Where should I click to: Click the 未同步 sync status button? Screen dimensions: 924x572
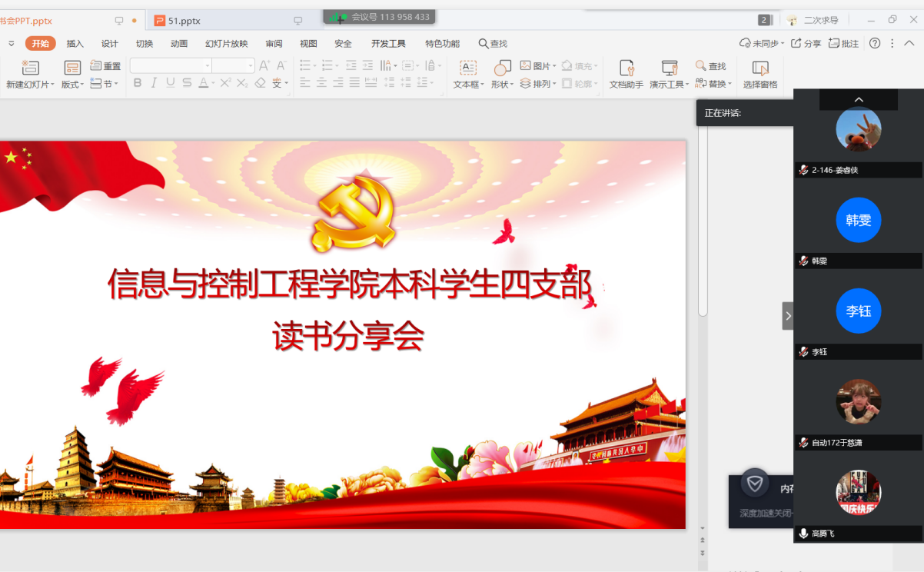pyautogui.click(x=761, y=44)
